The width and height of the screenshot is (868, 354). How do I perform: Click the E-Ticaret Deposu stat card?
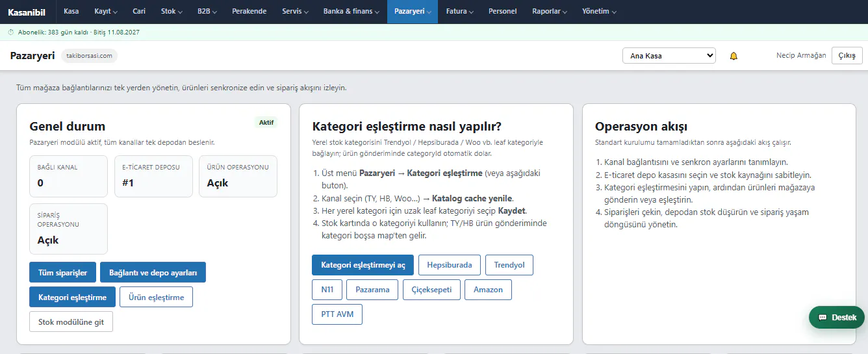pyautogui.click(x=153, y=176)
